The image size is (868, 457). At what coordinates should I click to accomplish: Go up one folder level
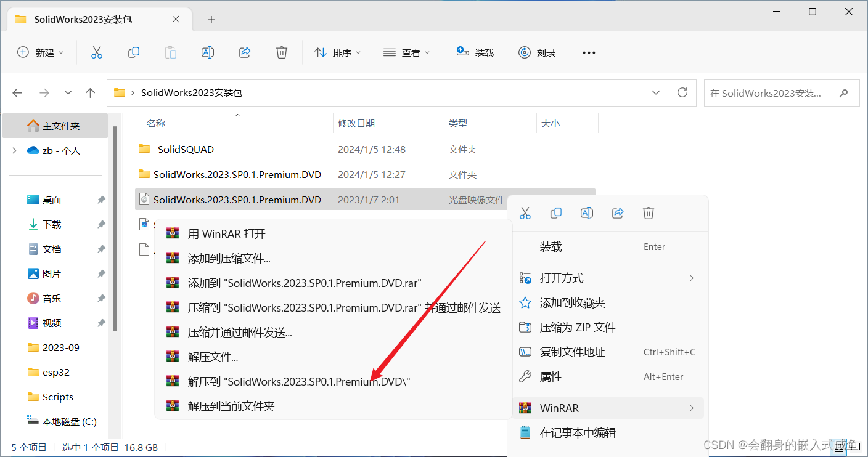[91, 93]
